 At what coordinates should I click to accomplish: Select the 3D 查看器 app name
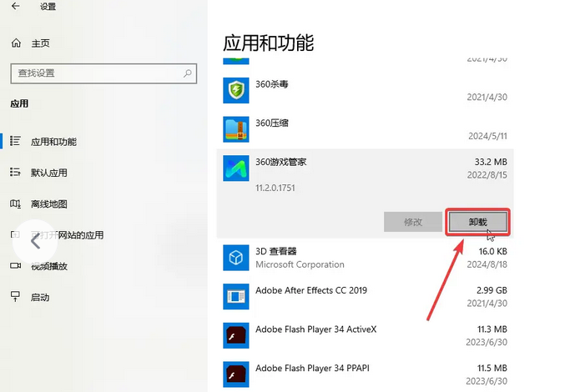[276, 251]
